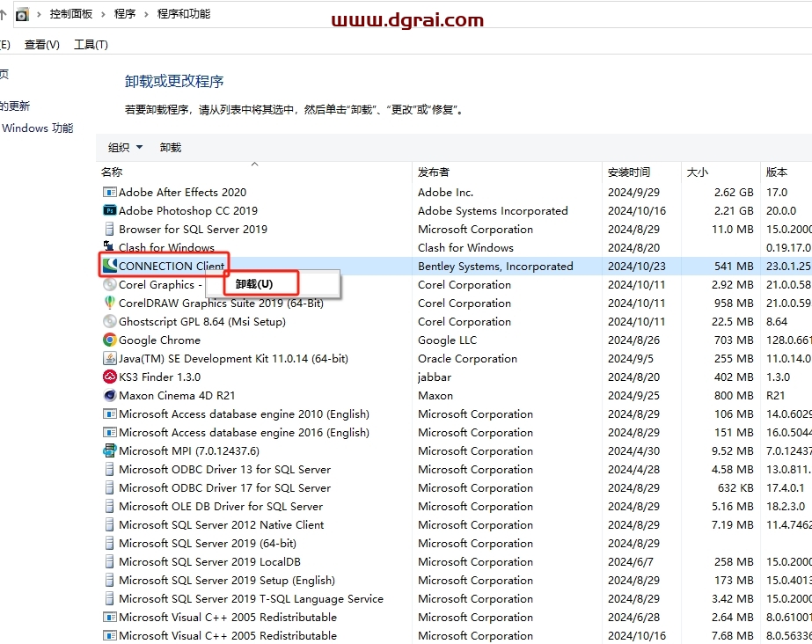Open the 的更新 sidebar link
This screenshot has width=812, height=644.
pyautogui.click(x=15, y=106)
